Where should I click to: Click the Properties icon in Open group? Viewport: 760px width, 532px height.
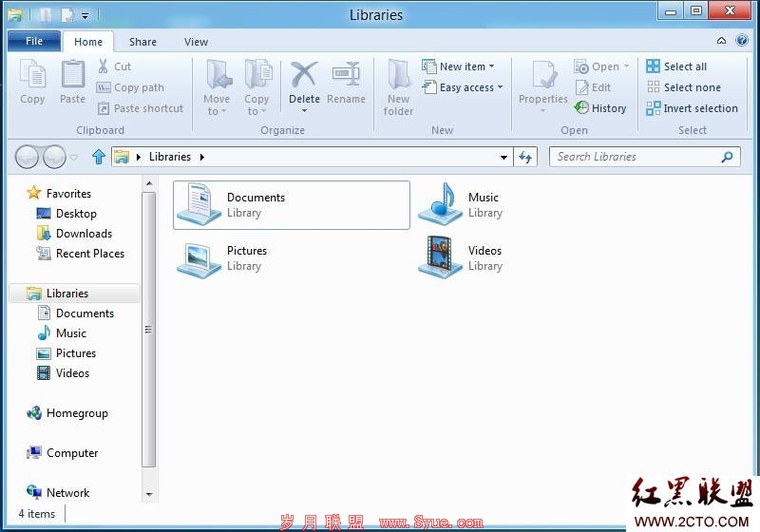click(543, 75)
